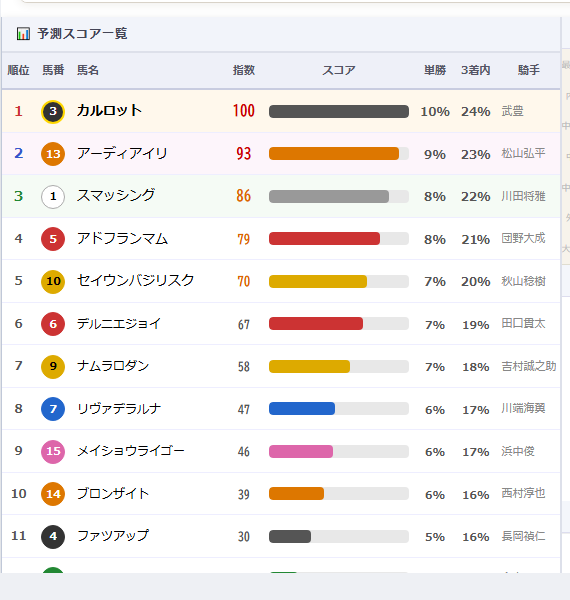Viewport: 570px width, 600px height.
Task: Click top-3 rate 23% for アーディアイリ
Action: pyautogui.click(x=476, y=155)
